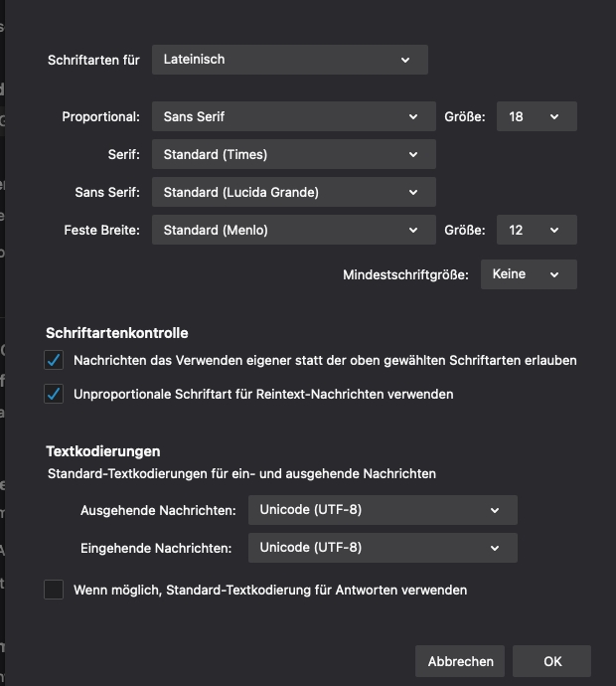Click the chevron on Standard (Times) selector
The image size is (616, 686).
pos(413,155)
